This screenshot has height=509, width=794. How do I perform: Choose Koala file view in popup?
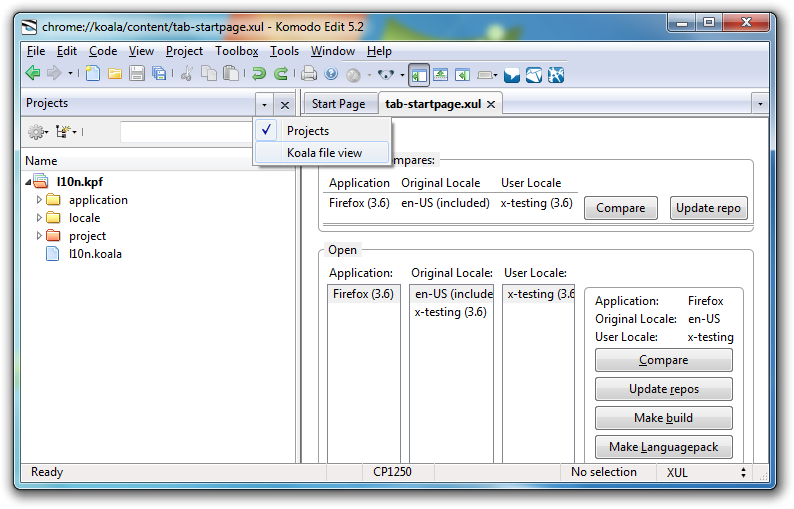[x=322, y=152]
